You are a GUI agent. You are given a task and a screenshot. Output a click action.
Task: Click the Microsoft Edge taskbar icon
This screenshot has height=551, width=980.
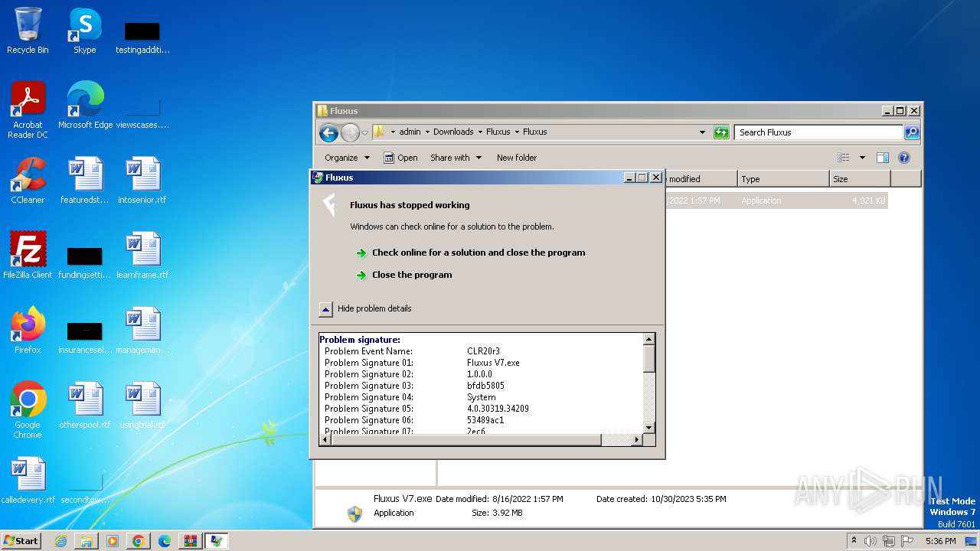tap(165, 541)
